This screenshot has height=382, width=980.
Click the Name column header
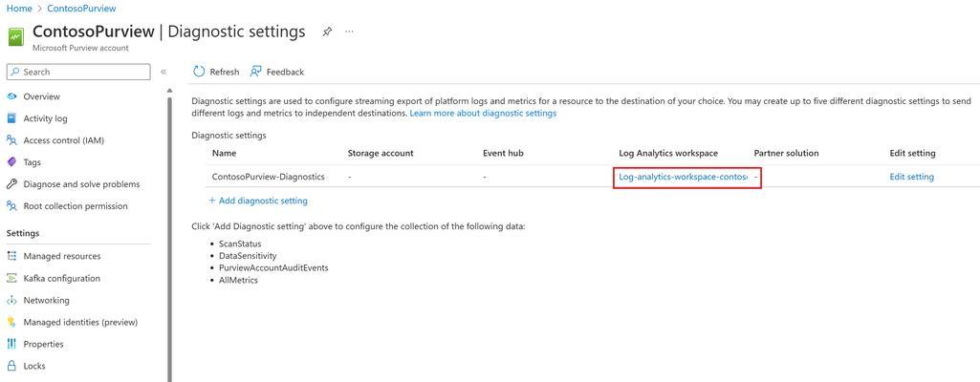tap(225, 153)
